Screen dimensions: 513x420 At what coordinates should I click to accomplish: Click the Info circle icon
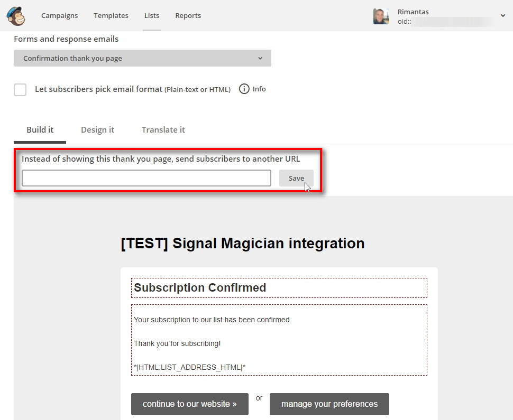[244, 89]
